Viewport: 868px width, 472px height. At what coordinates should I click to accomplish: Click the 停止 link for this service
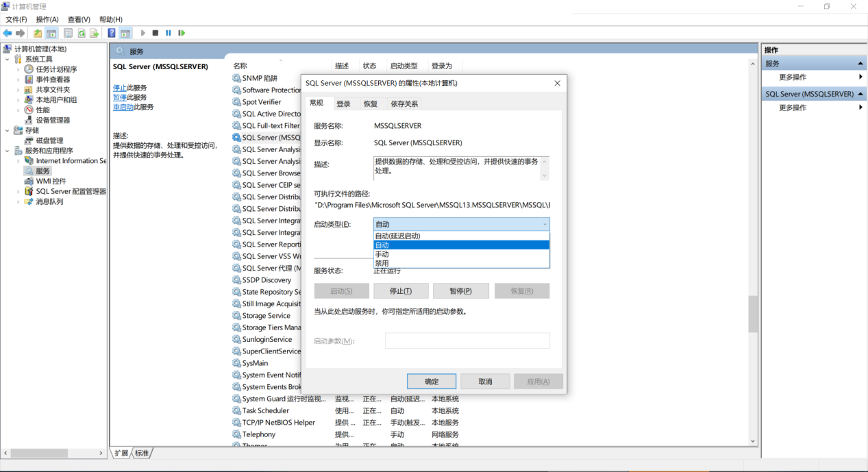pos(120,88)
